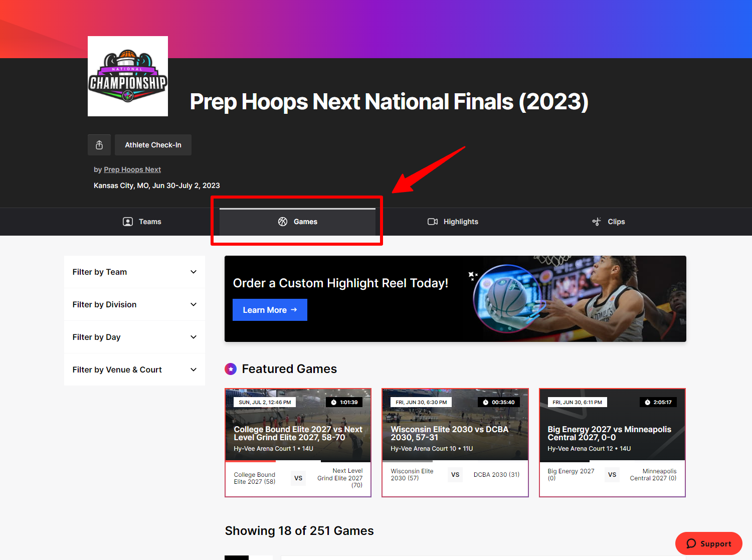Expand the Filter by Team dropdown

(x=134, y=272)
